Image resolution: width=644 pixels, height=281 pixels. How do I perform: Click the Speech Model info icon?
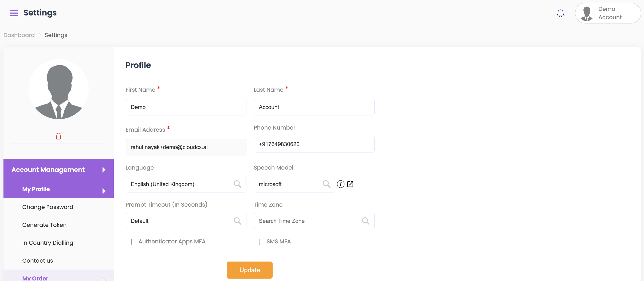[340, 184]
